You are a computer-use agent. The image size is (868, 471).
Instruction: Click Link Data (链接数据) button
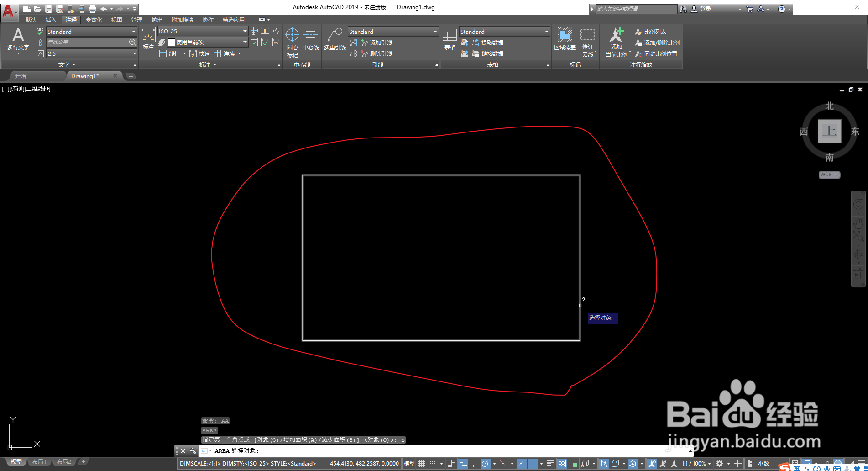(x=487, y=53)
